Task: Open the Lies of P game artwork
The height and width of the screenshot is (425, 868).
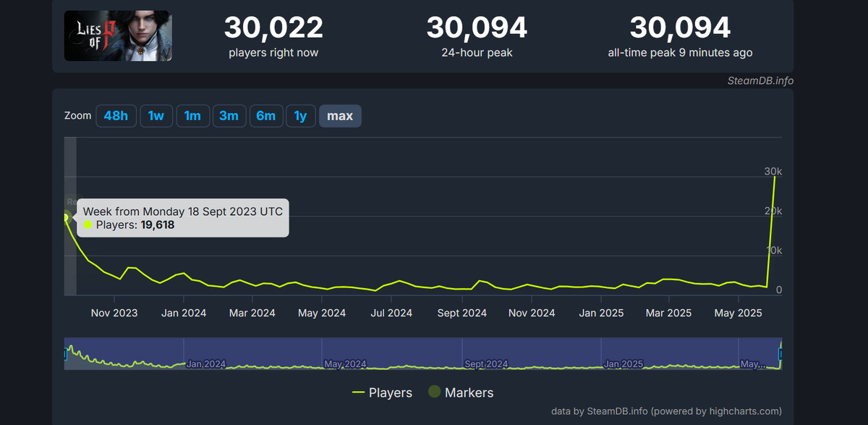Action: tap(118, 35)
